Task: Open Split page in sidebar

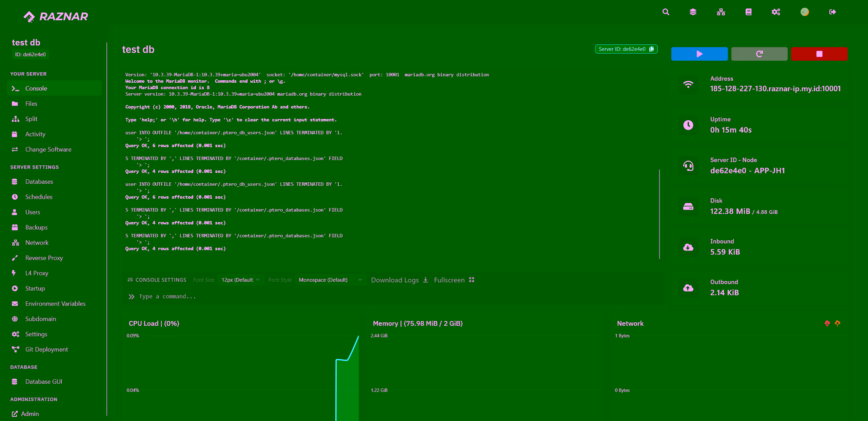Action: point(54,119)
